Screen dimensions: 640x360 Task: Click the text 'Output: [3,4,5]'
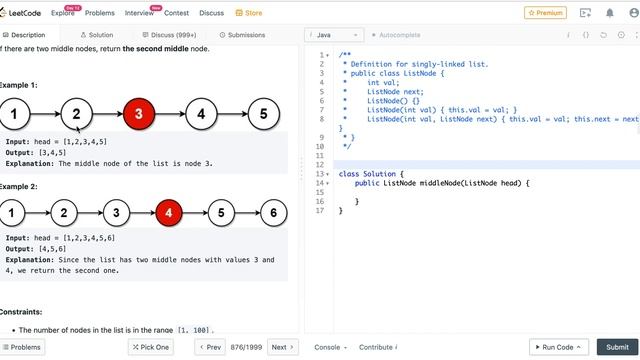tap(36, 153)
